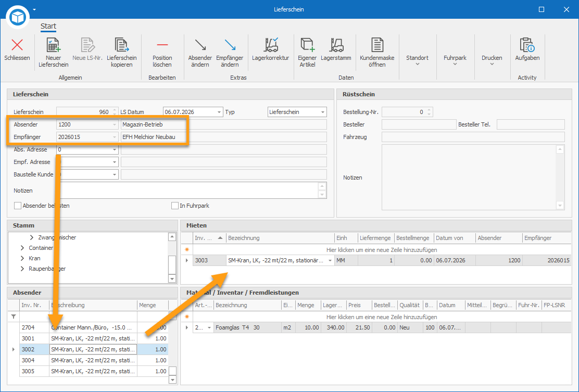Click new-row asterisk in Mieten grid

tap(187, 250)
